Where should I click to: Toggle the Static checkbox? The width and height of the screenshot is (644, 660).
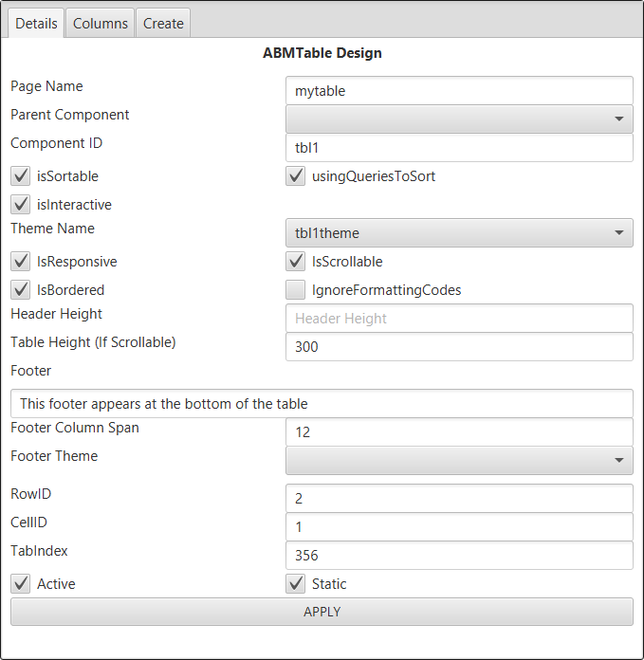click(x=295, y=583)
